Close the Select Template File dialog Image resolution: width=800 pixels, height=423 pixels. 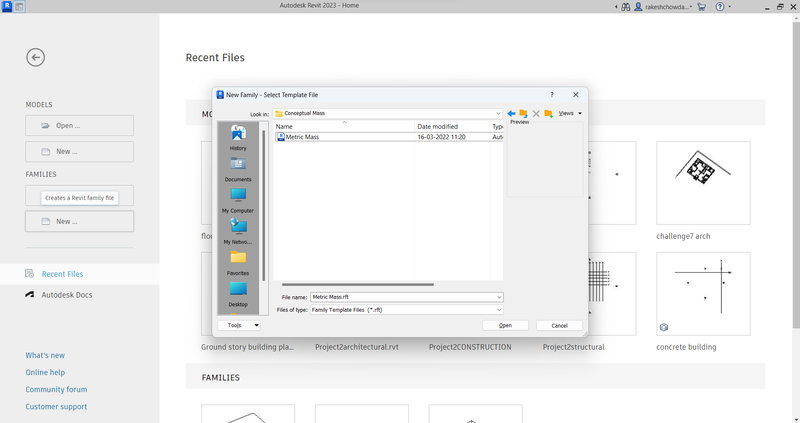[x=576, y=95]
